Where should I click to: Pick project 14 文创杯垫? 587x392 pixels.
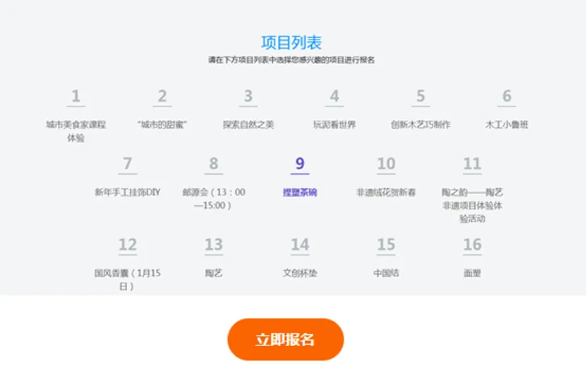(300, 257)
